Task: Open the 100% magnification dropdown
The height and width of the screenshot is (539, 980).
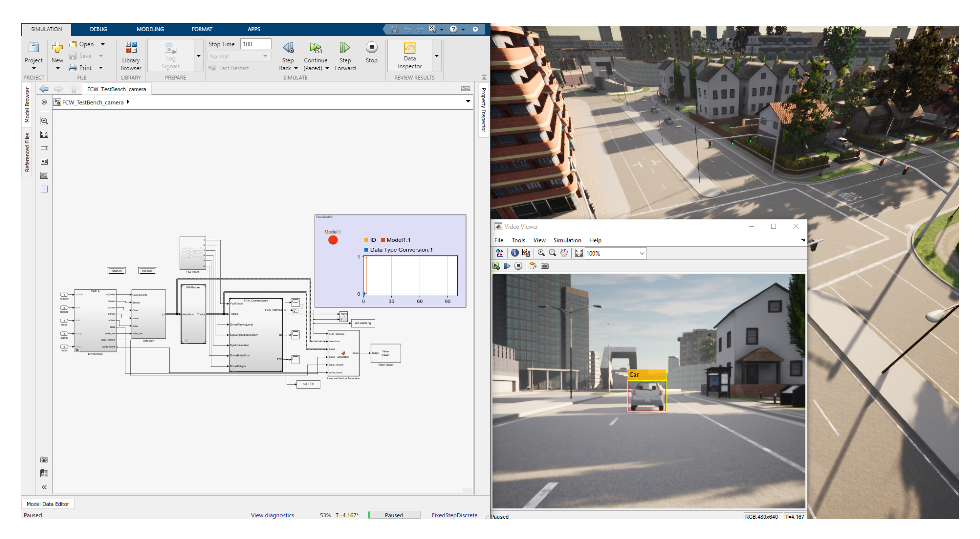Action: tap(641, 253)
